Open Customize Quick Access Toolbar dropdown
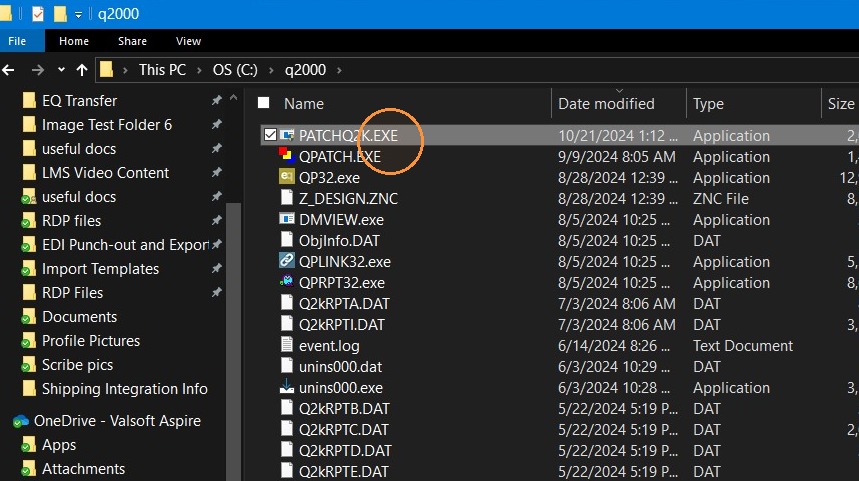 pyautogui.click(x=78, y=15)
